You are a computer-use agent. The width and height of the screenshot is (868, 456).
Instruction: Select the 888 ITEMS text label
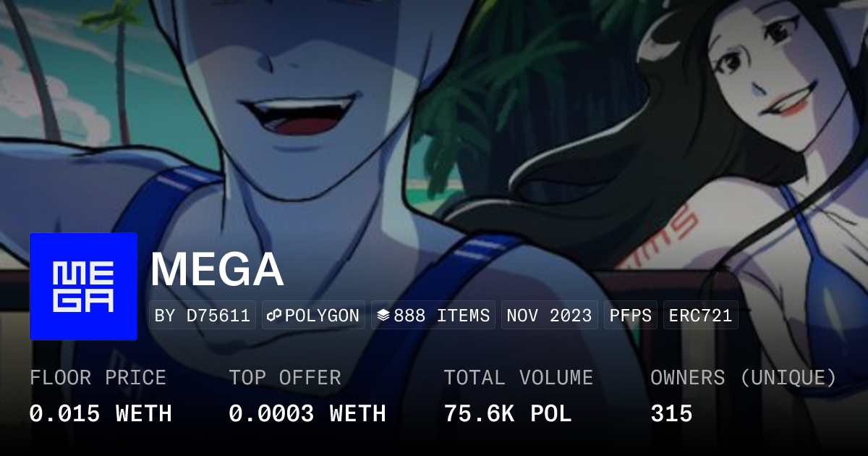pos(441,316)
